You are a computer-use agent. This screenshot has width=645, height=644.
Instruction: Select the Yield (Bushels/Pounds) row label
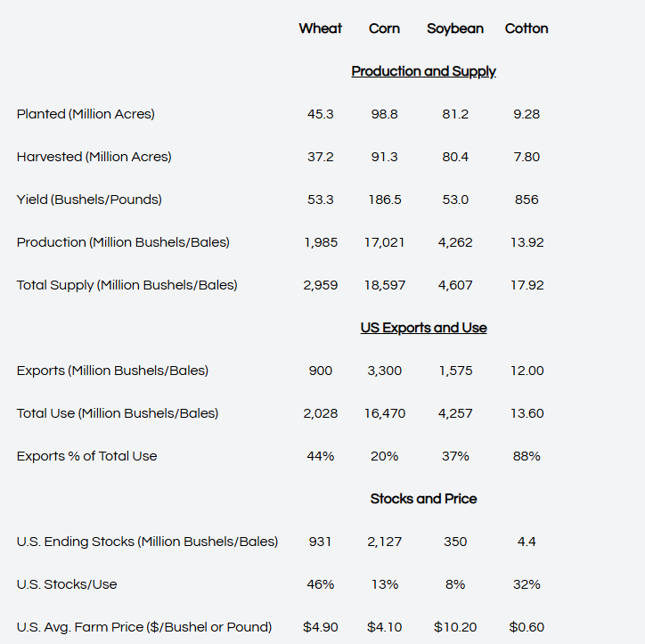pos(89,200)
